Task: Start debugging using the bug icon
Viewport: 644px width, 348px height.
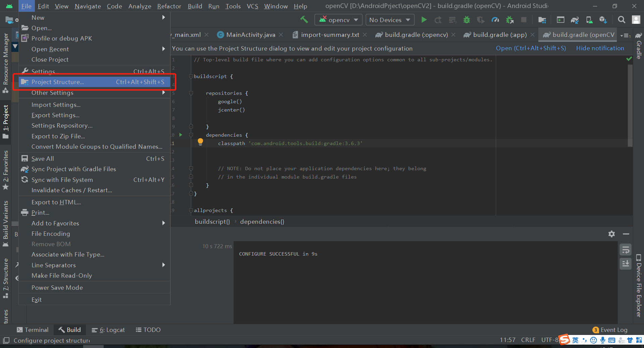Action: point(467,20)
